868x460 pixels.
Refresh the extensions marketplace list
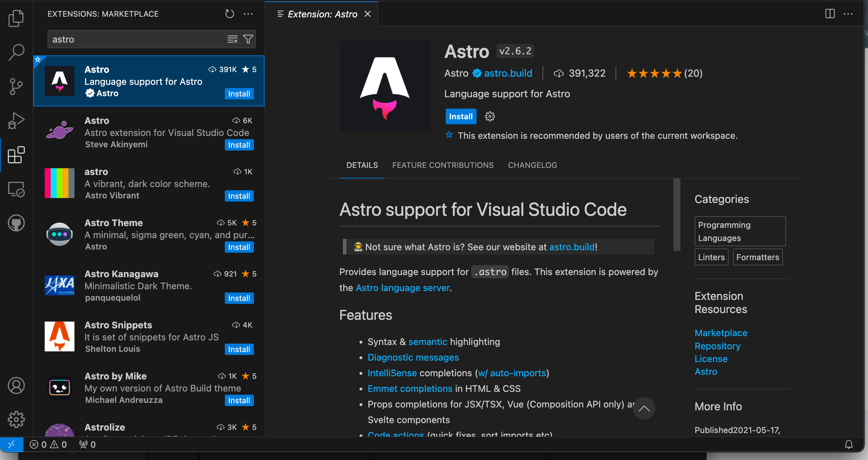click(230, 14)
